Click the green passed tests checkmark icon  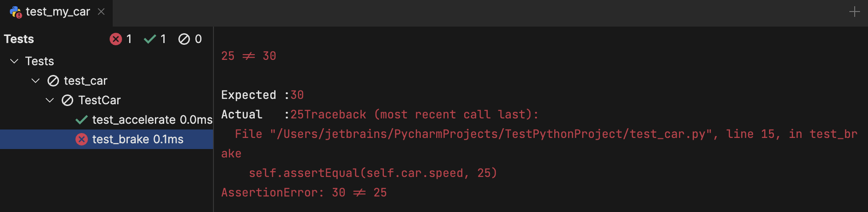pyautogui.click(x=150, y=39)
